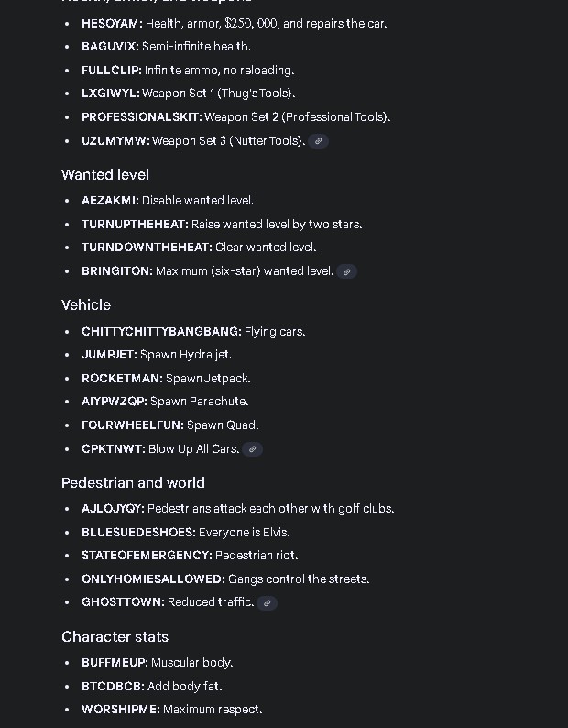
Task: Click the BLUESUEDESHOES cheat code
Action: (x=138, y=532)
